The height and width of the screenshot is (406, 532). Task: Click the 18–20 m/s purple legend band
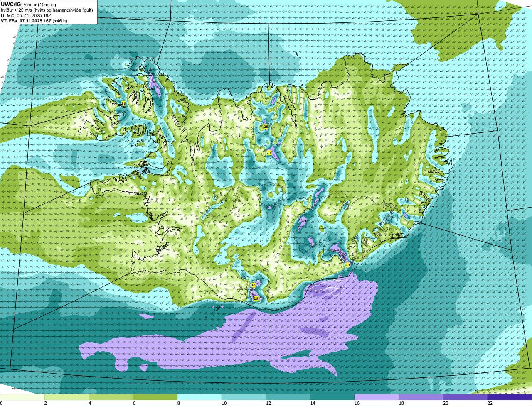pyautogui.click(x=421, y=397)
